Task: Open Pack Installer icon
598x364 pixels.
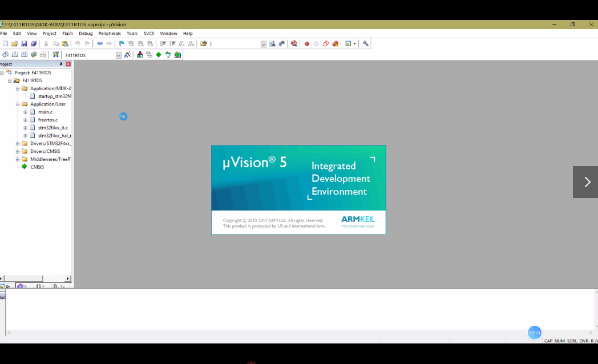Action: (x=177, y=55)
